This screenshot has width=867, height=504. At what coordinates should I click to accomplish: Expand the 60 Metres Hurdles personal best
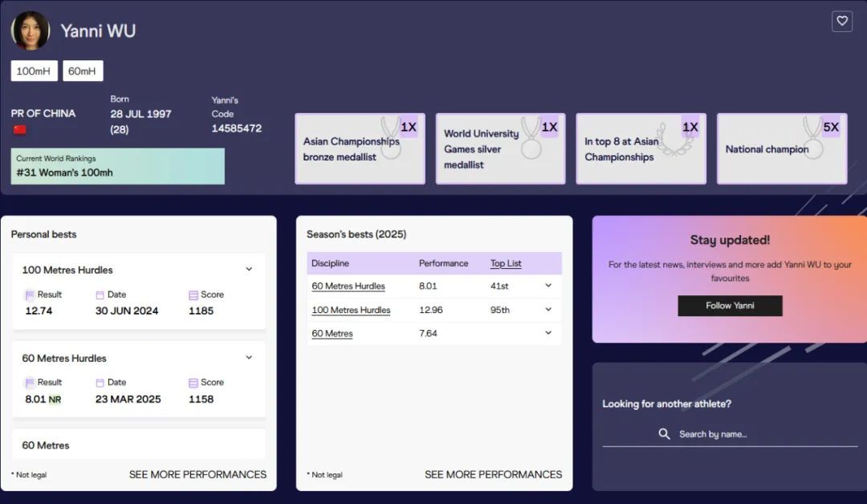pos(249,358)
